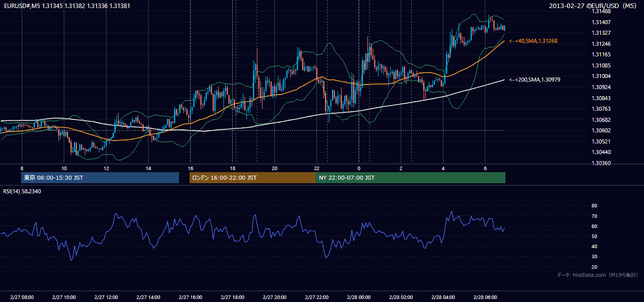Click the 2/28 02:00 time label
This screenshot has width=644, height=302.
pos(401,297)
